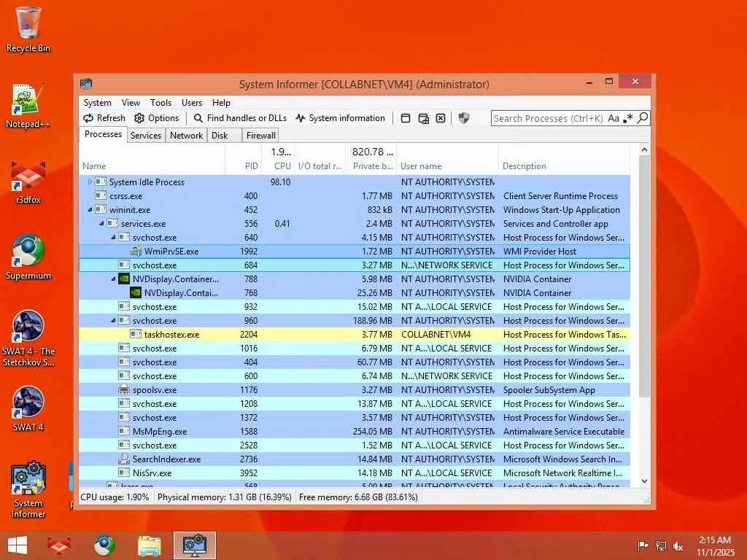Click the 254.05 MB private bytes cell
This screenshot has height=560, width=747.
pyautogui.click(x=373, y=432)
